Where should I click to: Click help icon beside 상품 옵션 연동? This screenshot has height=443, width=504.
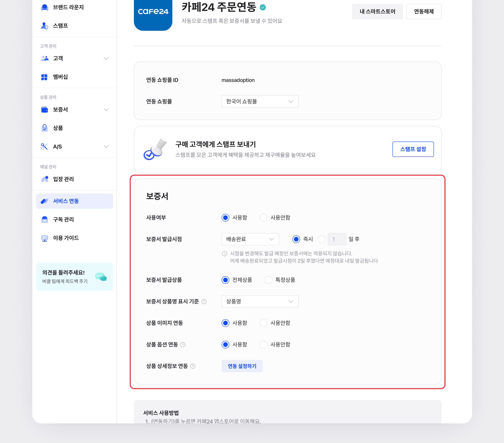tap(183, 345)
